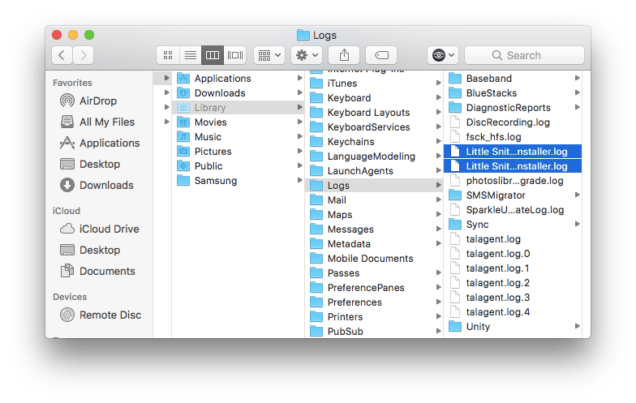
Task: Click into the Search field
Action: [x=524, y=55]
